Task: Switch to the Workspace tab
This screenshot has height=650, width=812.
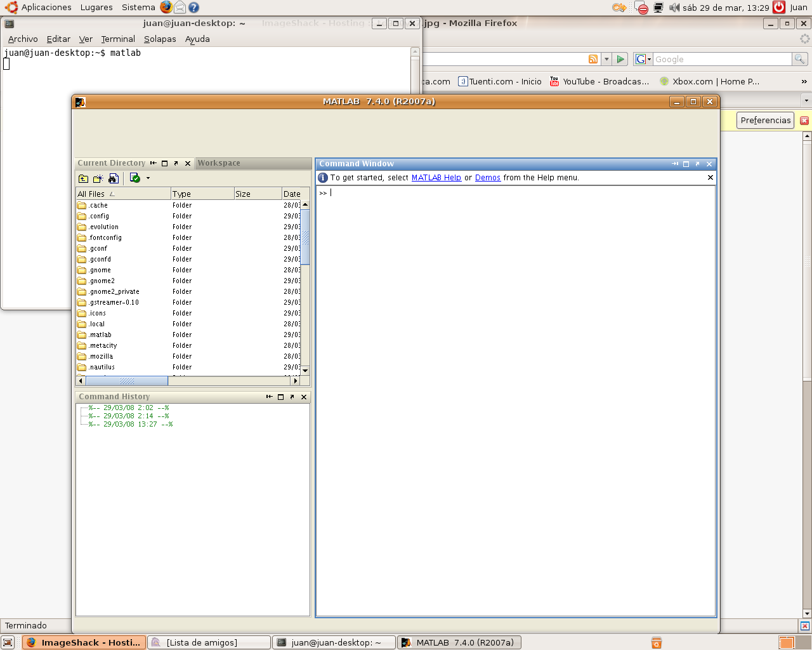Action: click(219, 163)
